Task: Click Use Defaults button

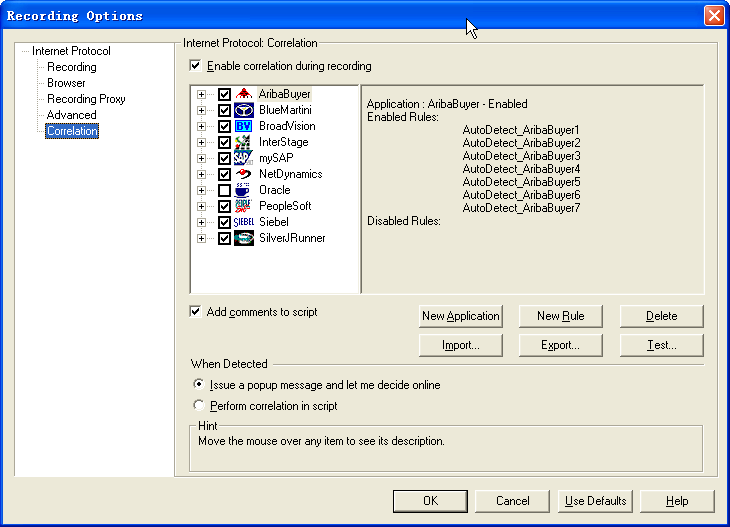Action: [595, 501]
